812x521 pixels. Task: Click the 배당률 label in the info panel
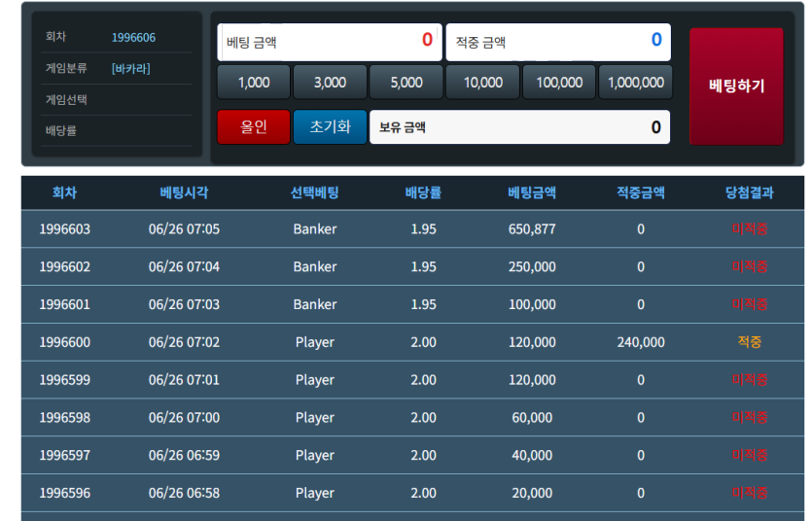click(61, 130)
